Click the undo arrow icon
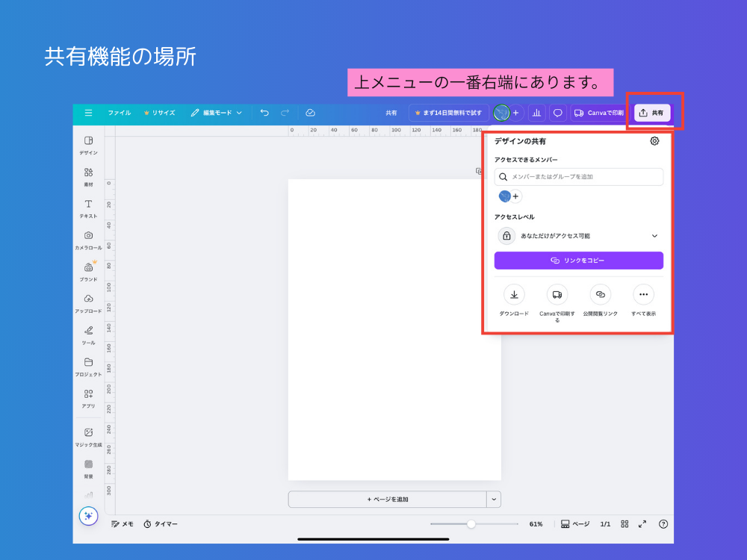The image size is (747, 560). tap(264, 113)
